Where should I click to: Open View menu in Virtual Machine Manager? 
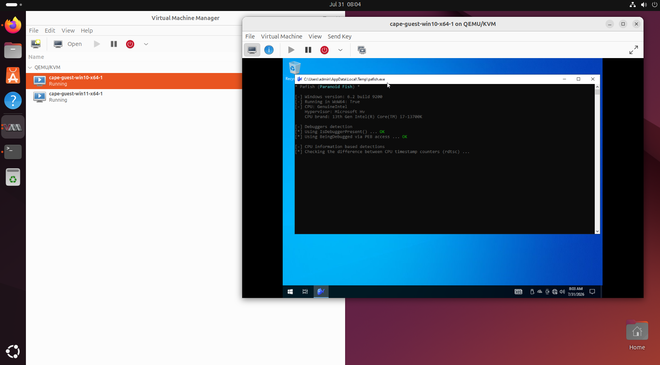(x=68, y=31)
